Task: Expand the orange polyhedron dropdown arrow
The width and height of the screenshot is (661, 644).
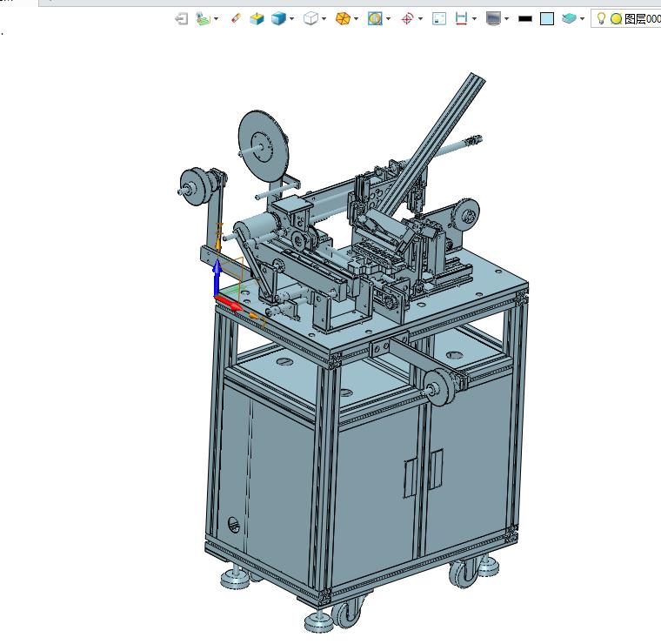Action: coord(357,19)
